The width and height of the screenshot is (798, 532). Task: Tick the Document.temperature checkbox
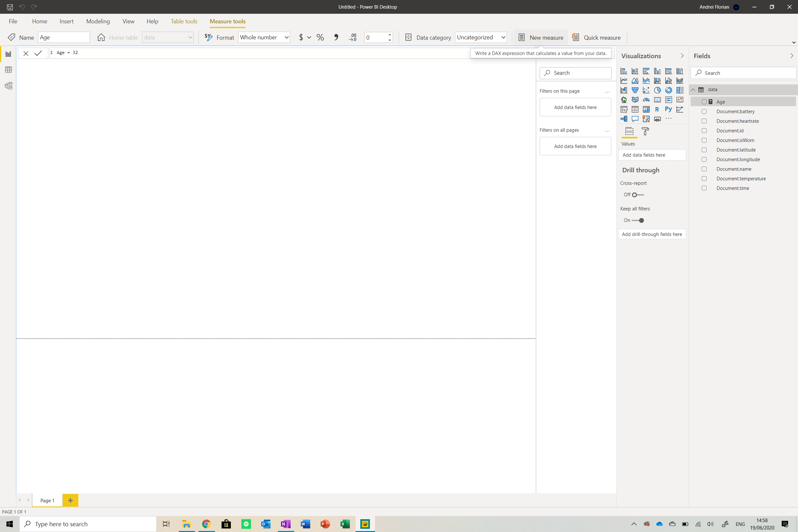704,179
